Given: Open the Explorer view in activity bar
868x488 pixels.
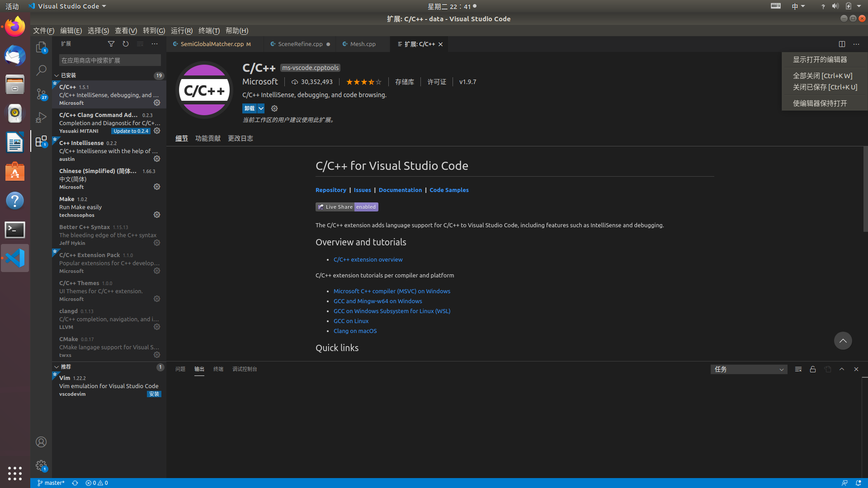Looking at the screenshot, I should (41, 47).
